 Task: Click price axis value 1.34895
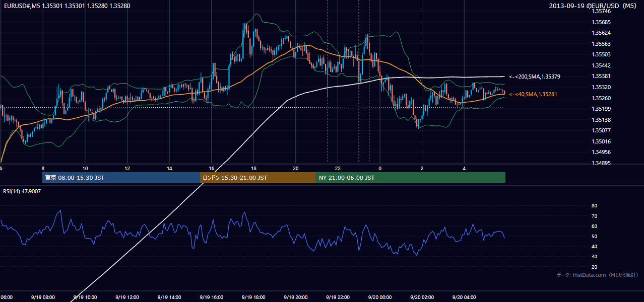point(600,163)
